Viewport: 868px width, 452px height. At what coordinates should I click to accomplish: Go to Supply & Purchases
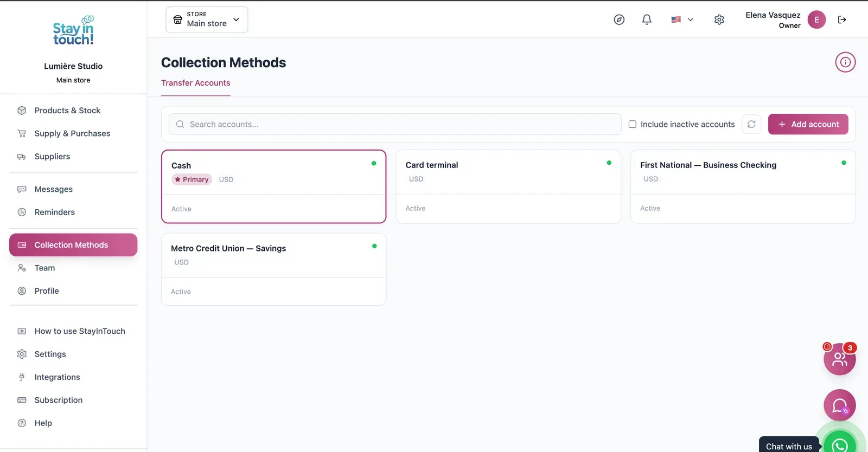pyautogui.click(x=73, y=133)
